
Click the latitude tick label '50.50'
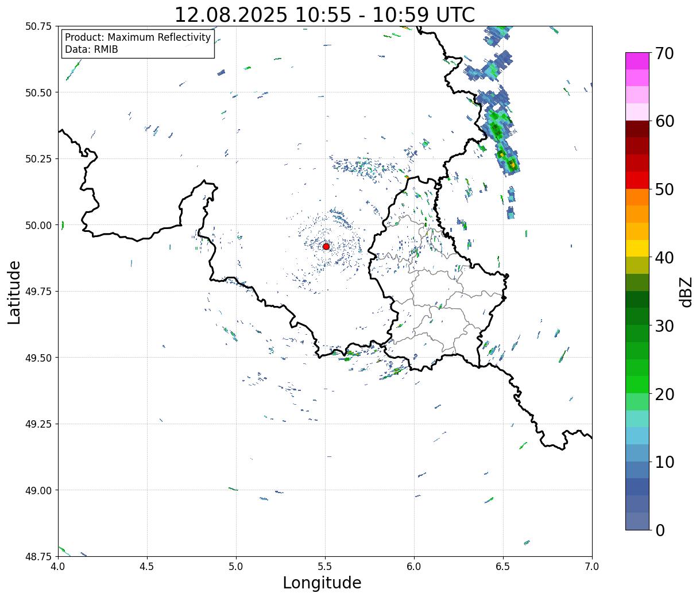tap(38, 92)
